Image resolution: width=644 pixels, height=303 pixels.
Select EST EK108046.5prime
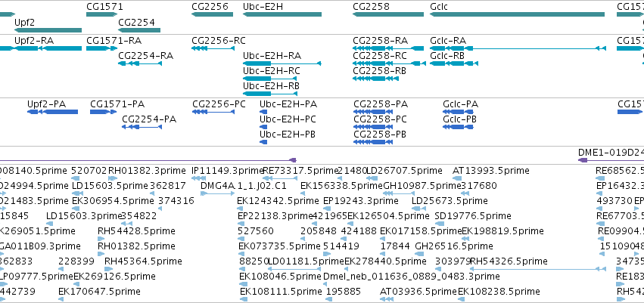[x=244, y=284]
